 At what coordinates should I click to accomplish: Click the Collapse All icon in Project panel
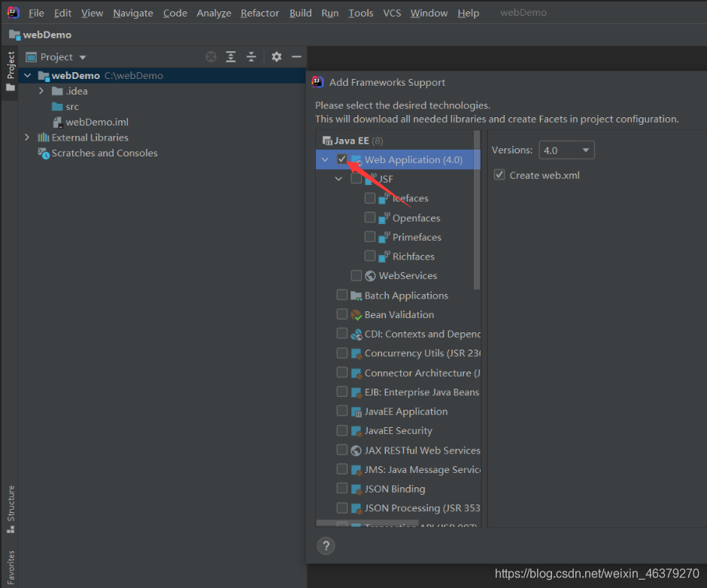tap(251, 57)
